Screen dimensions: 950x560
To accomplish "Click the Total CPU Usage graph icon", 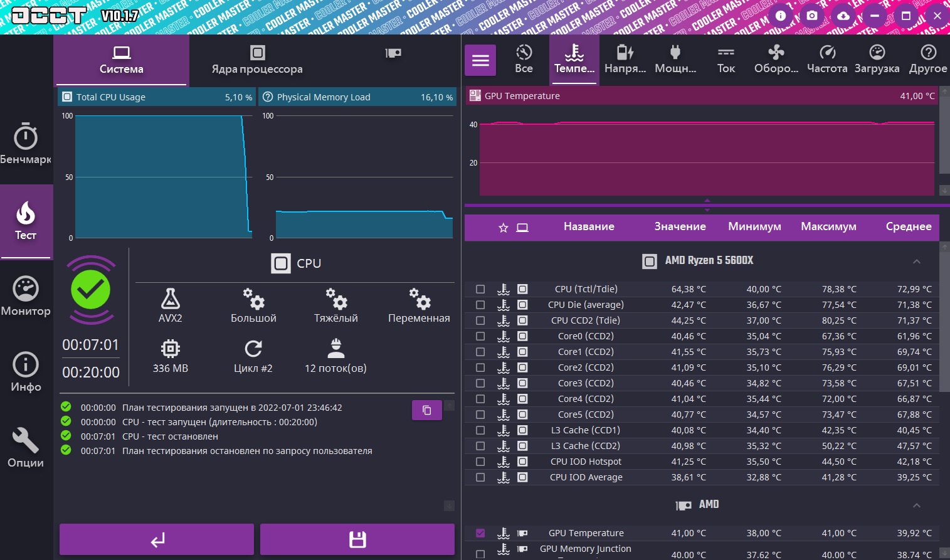I will click(x=66, y=97).
